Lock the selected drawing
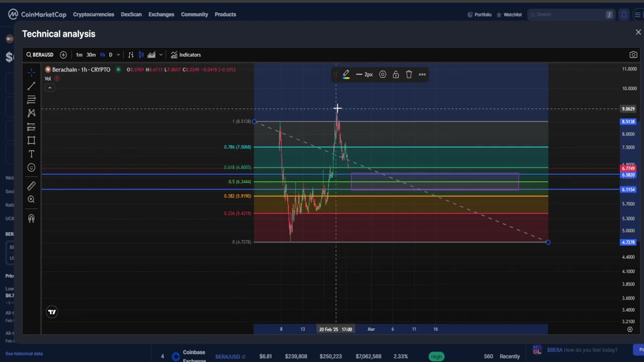 click(x=396, y=74)
